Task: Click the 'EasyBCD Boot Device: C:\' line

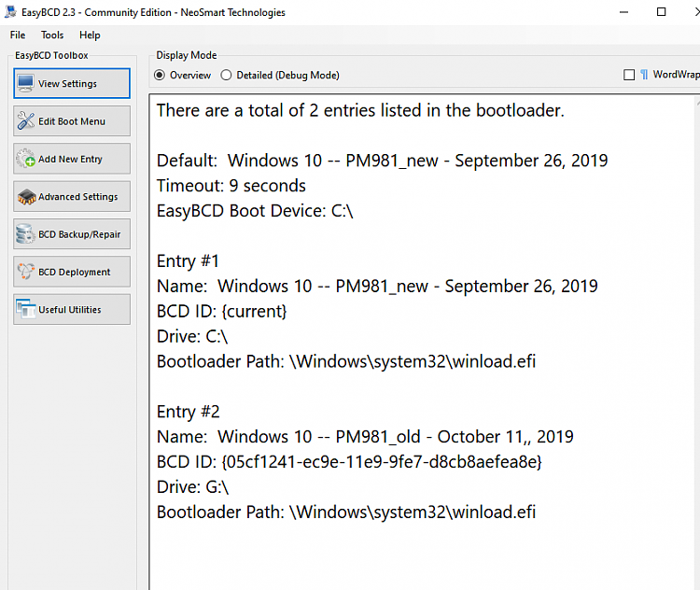Action: pos(255,211)
